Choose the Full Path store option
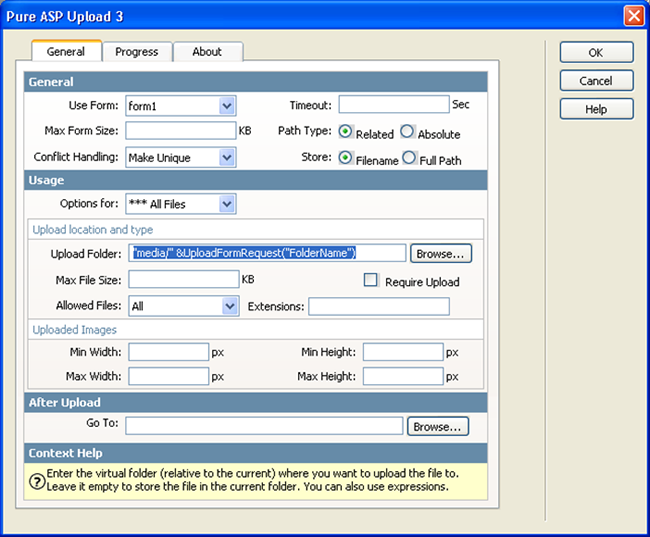 click(x=409, y=158)
